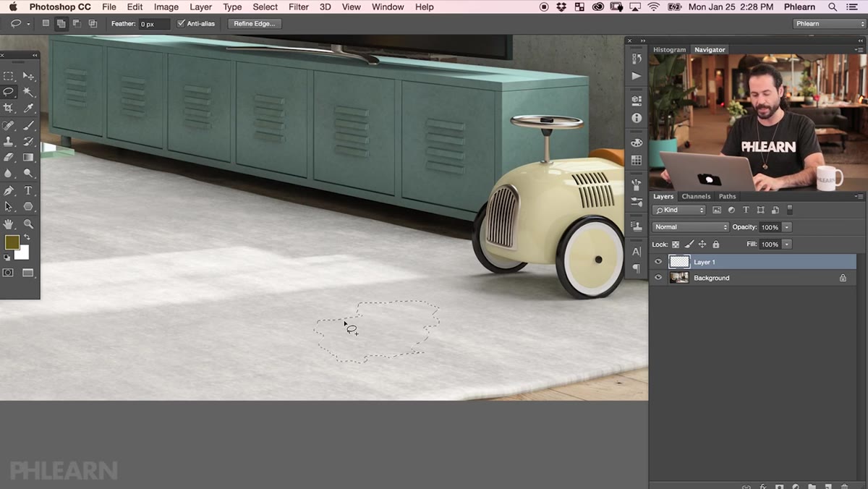Open the Swatches grid panel icon

click(x=637, y=161)
